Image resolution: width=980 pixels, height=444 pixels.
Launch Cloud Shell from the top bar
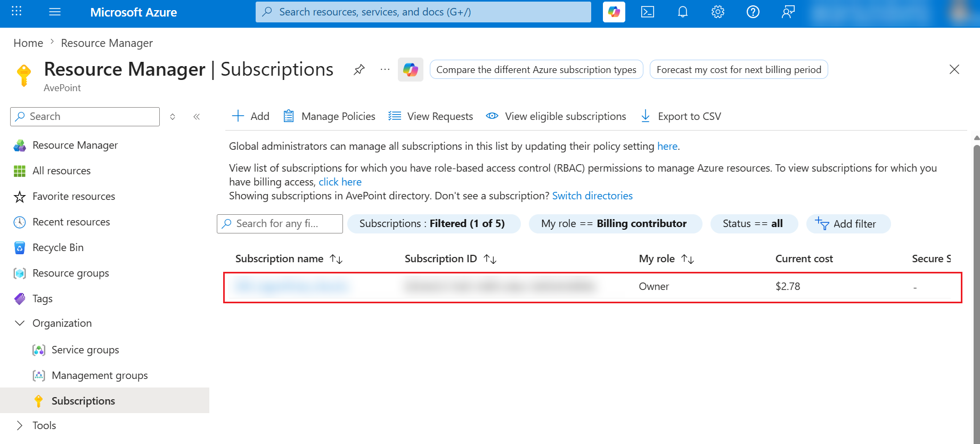coord(648,12)
